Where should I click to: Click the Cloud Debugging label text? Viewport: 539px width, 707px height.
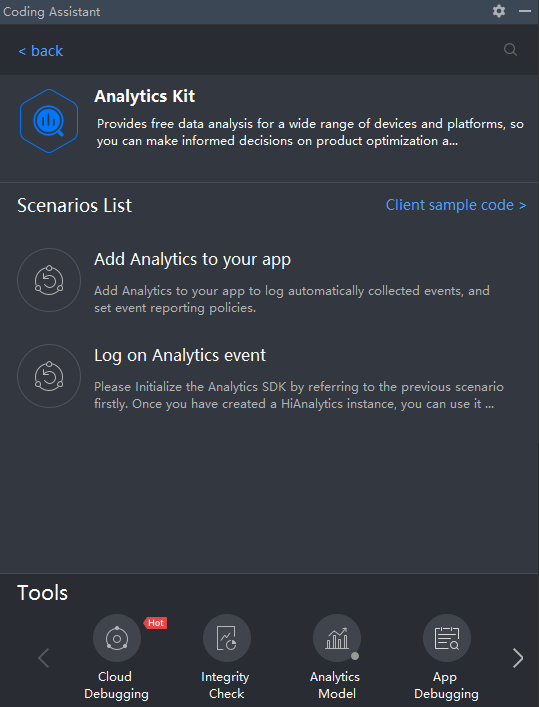point(116,685)
